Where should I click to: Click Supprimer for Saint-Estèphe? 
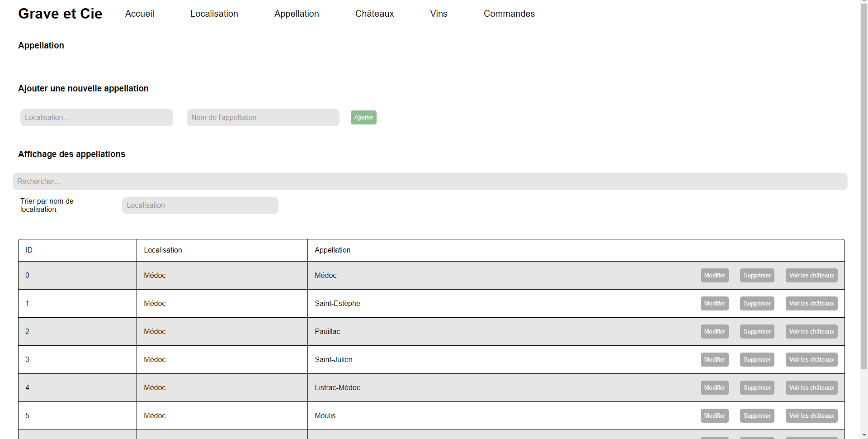click(757, 304)
